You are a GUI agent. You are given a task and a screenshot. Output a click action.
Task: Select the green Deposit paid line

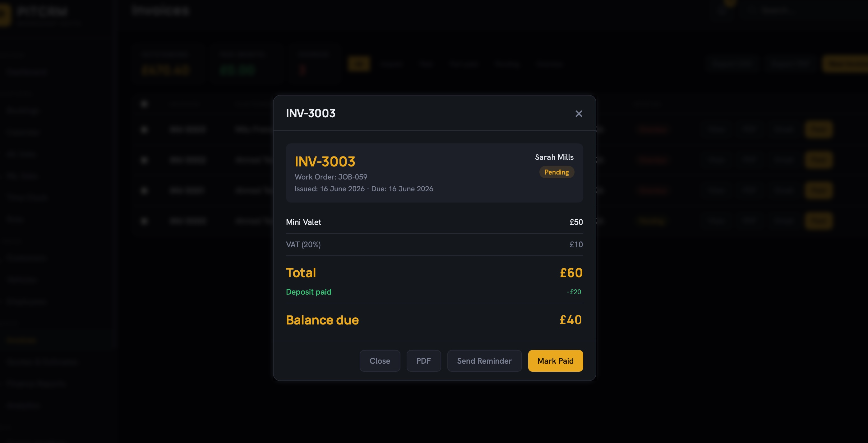coord(434,291)
